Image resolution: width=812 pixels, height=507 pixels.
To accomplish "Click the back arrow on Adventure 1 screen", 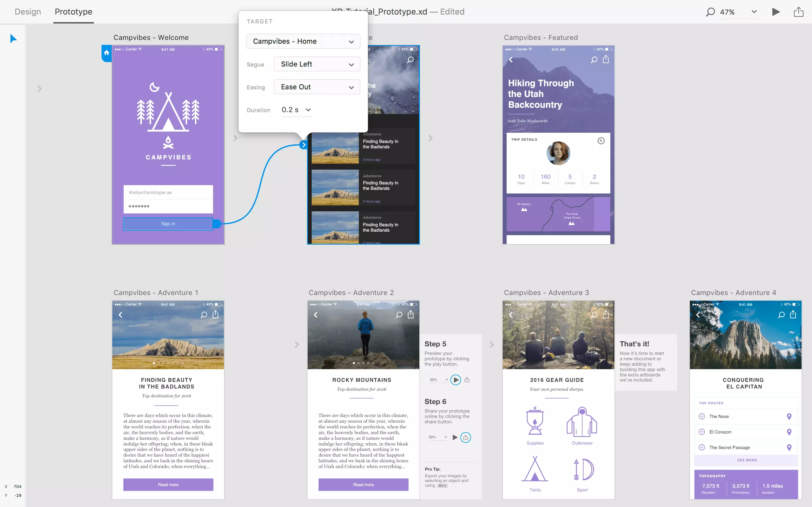I will pos(121,315).
